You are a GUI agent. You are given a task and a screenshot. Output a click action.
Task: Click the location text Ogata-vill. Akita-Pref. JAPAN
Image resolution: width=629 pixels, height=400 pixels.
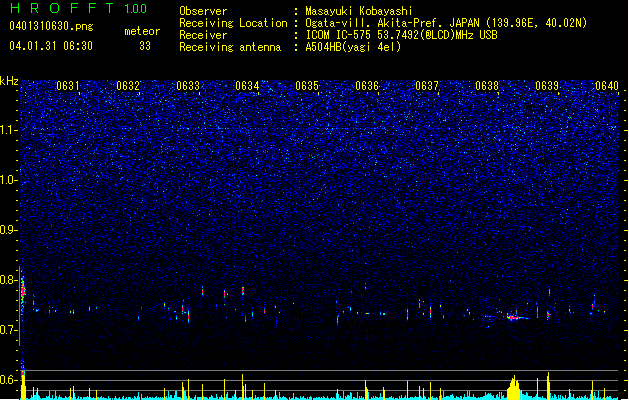(392, 23)
